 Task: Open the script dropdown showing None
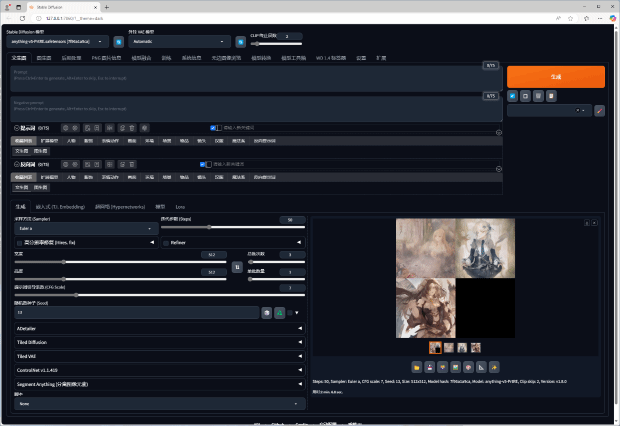[160, 404]
